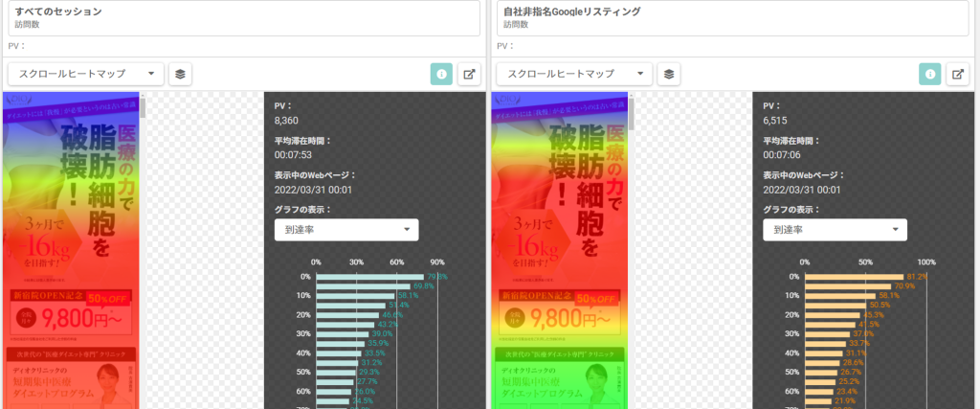Toggle the teal info button in left panel

coord(441,74)
